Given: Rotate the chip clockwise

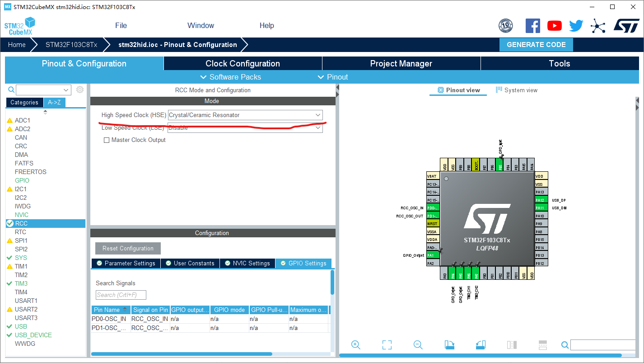Looking at the screenshot, I should (x=449, y=345).
